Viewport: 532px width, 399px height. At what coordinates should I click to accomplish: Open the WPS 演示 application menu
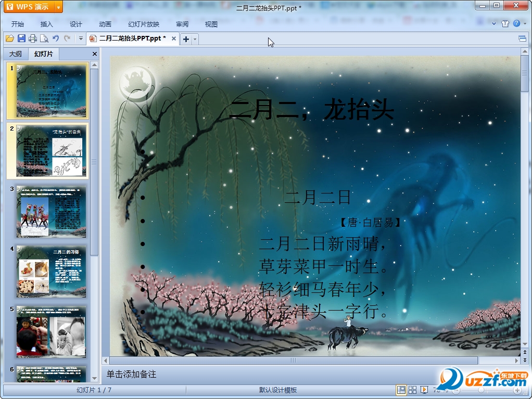tap(29, 7)
